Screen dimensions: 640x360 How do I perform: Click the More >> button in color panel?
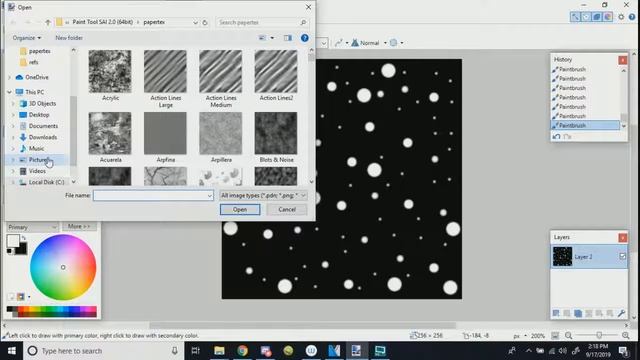[79, 226]
